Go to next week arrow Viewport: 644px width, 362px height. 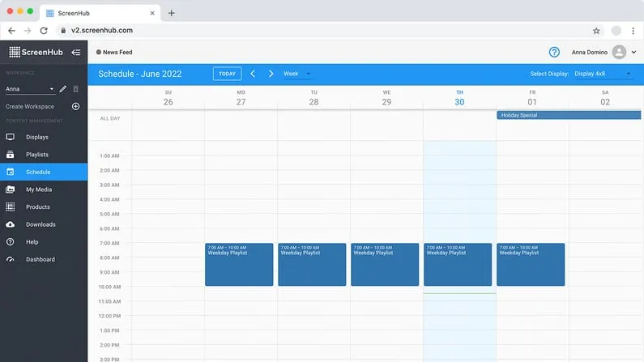(x=271, y=74)
